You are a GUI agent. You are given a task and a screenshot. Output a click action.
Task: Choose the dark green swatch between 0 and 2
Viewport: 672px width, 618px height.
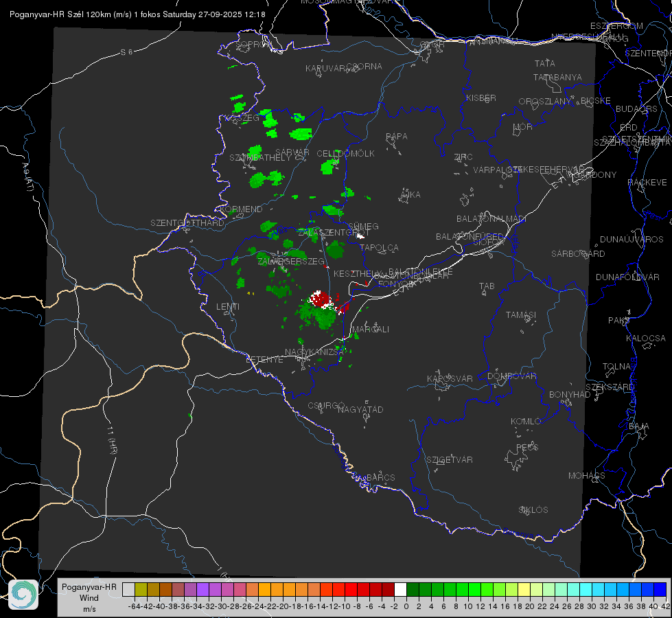413,589
